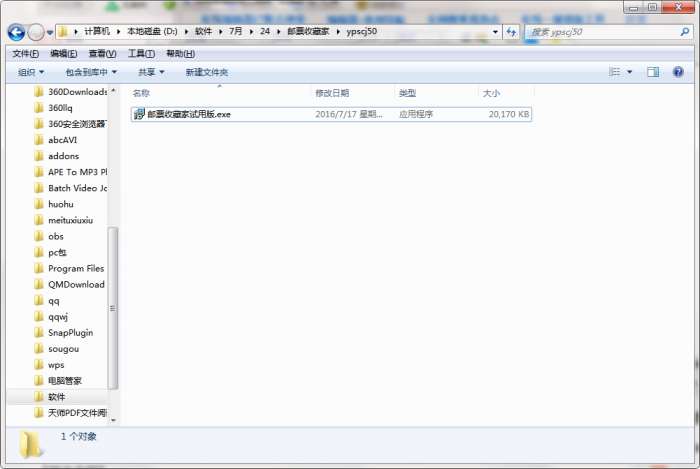Select APE To MP3 folder in tree
Viewport: 700px width, 469px height.
pos(78,172)
